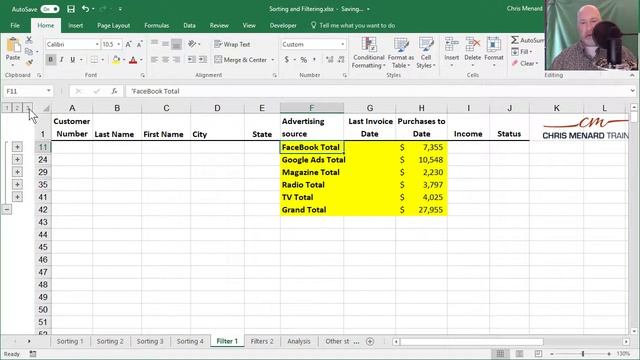Click outline level 1 button
640x360 pixels.
click(x=7, y=108)
